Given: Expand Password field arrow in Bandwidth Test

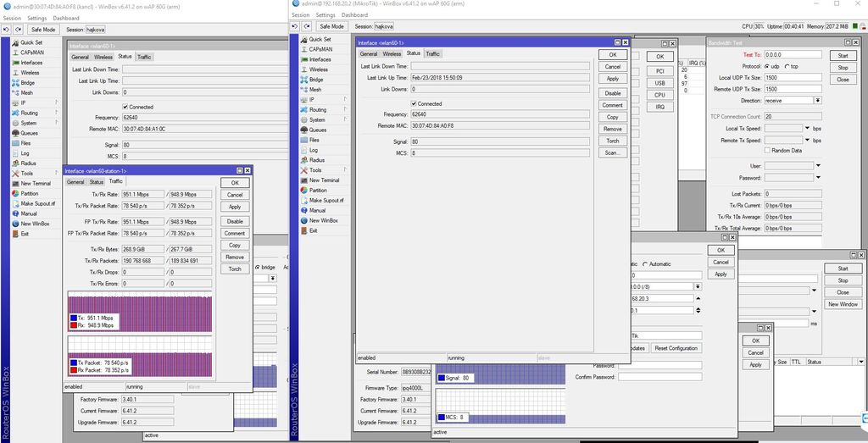Looking at the screenshot, I should 818,178.
